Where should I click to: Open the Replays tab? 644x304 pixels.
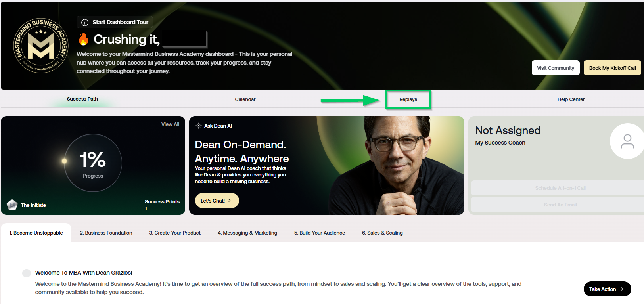click(x=408, y=99)
